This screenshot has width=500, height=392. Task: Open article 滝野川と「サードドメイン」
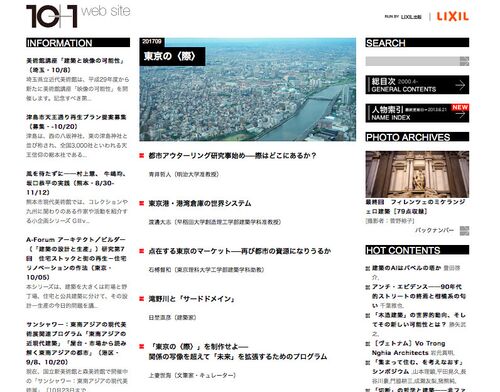pyautogui.click(x=192, y=299)
